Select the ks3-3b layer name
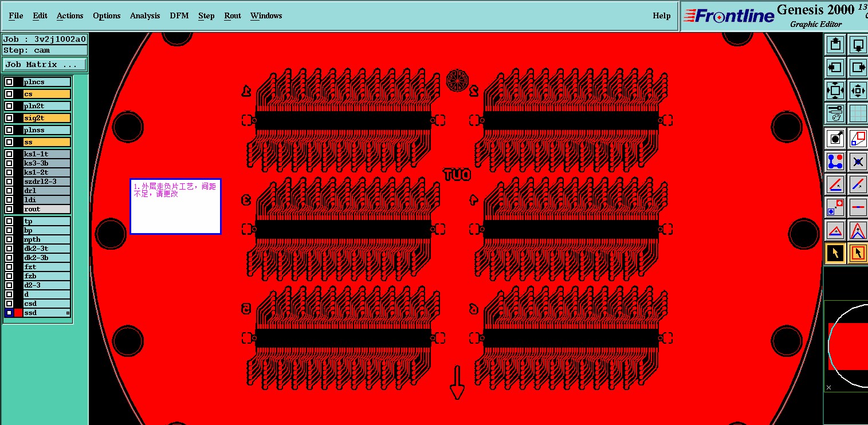The width and height of the screenshot is (868, 425). coord(46,163)
